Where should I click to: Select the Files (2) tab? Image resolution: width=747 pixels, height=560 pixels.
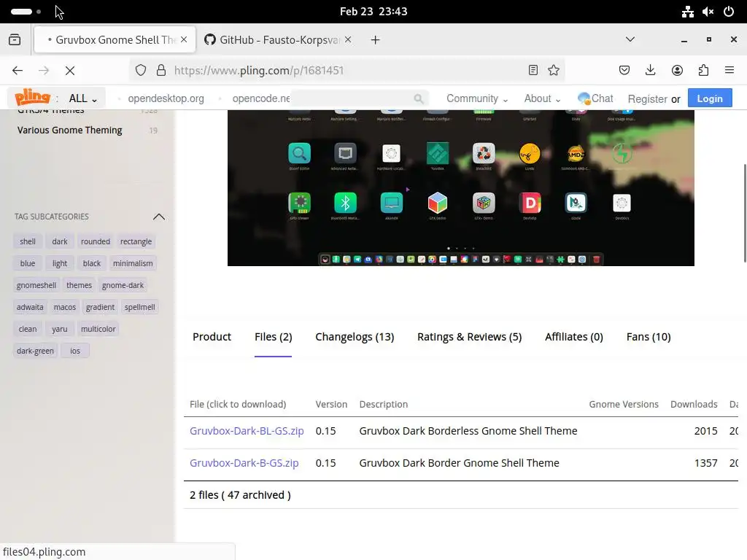(273, 337)
